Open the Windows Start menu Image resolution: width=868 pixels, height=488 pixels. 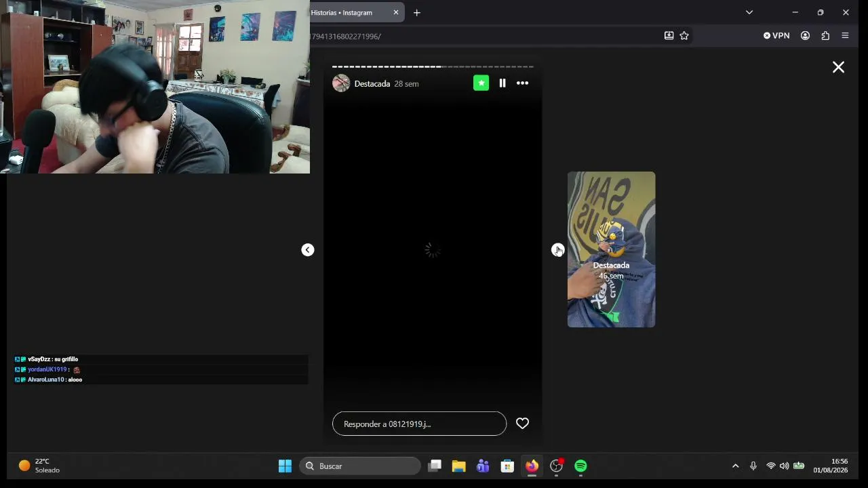click(x=285, y=466)
